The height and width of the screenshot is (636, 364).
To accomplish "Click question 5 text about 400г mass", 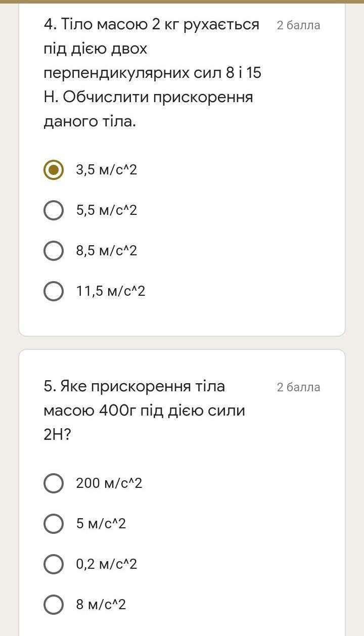I will [x=144, y=411].
